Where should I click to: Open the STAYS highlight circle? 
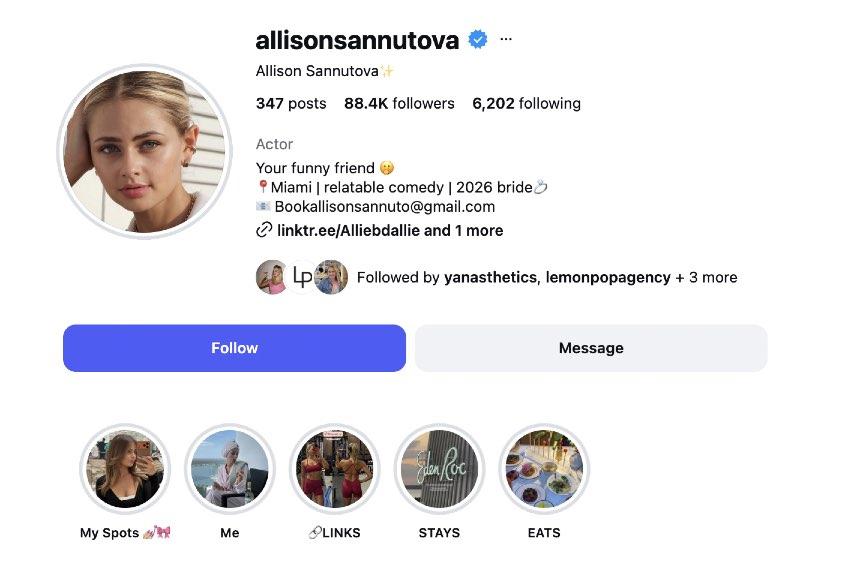tap(439, 469)
